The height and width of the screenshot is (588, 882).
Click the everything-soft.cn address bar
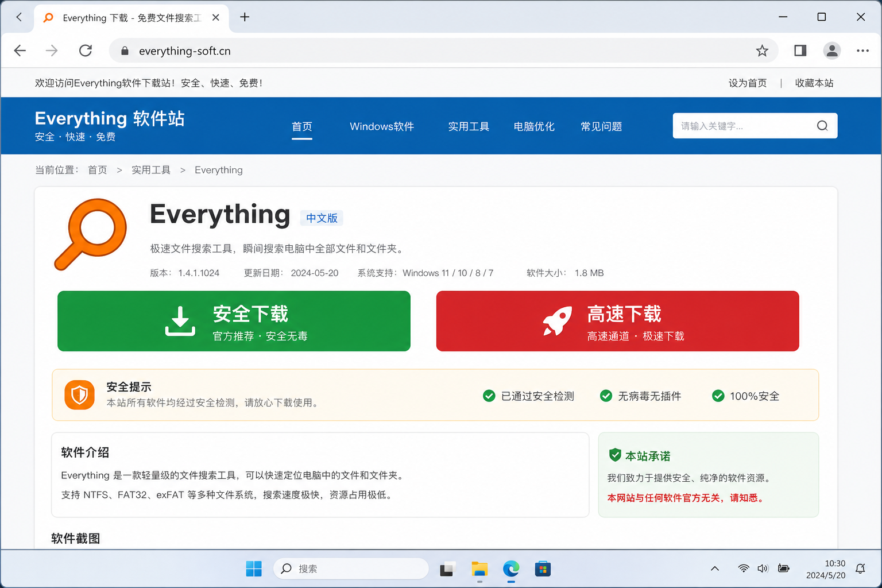coord(443,51)
